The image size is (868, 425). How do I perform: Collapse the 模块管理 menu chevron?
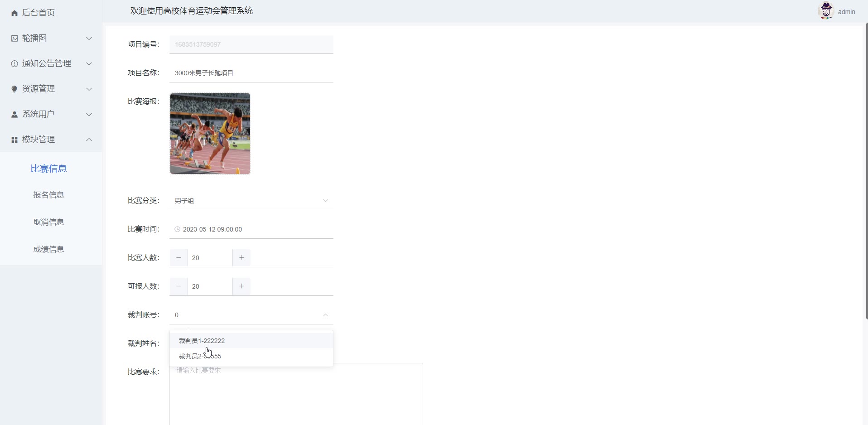(89, 140)
